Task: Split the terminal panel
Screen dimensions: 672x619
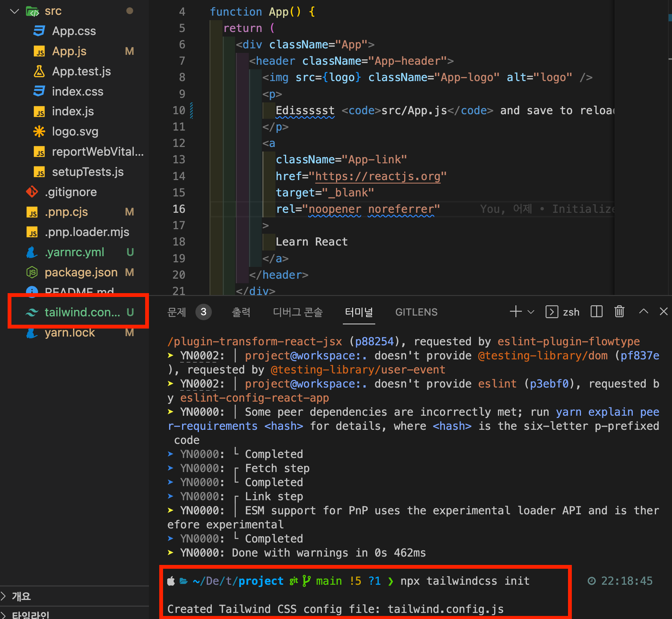Action: pos(597,312)
